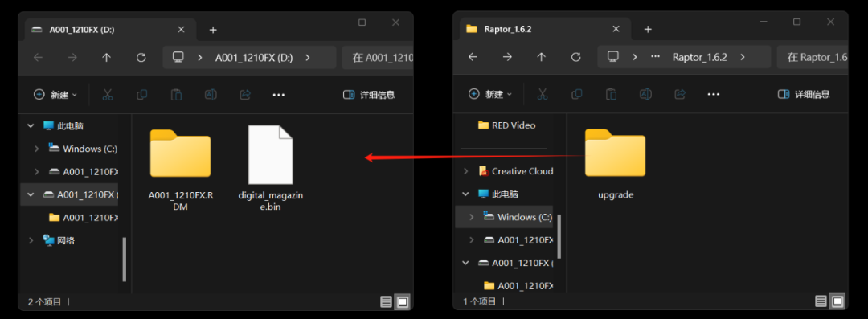Show hidden path via … in Raptor_1.6.2 address bar
This screenshot has height=319, width=868.
coord(655,57)
